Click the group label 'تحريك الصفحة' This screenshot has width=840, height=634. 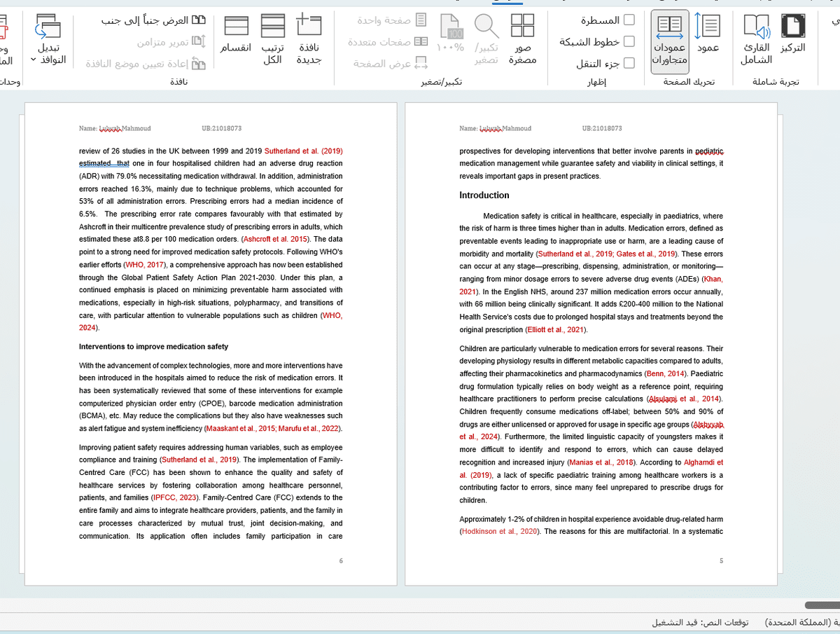pyautogui.click(x=689, y=82)
